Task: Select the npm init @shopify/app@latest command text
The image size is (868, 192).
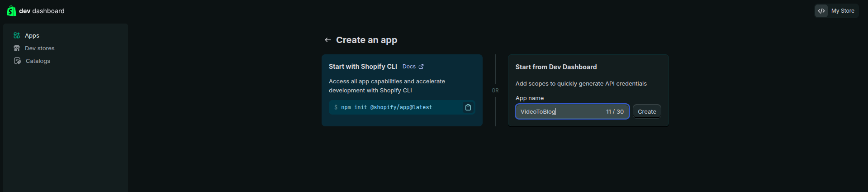Action: (x=386, y=107)
